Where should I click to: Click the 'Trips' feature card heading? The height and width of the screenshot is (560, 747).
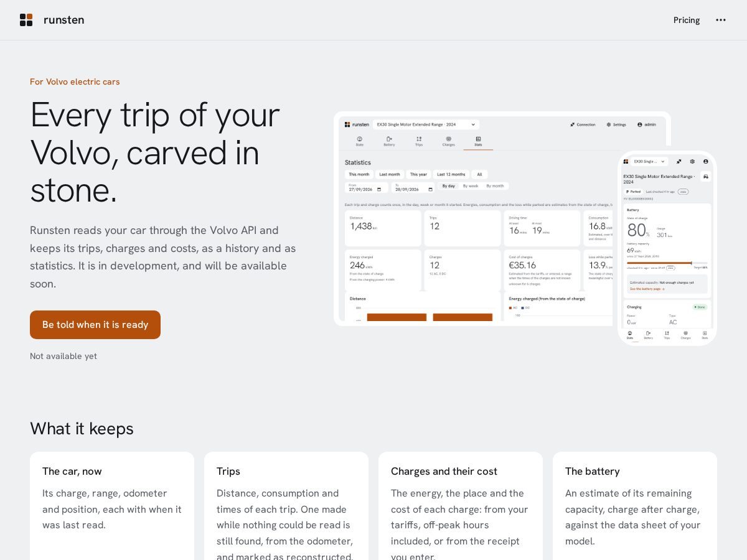pyautogui.click(x=228, y=471)
